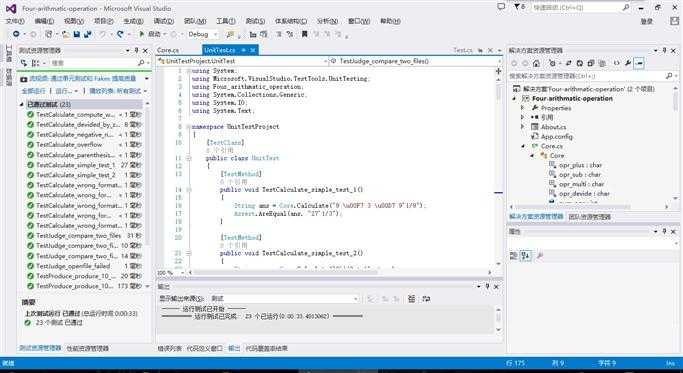Collapse the passed tests group (23)
This screenshot has height=373, width=683.
(22, 105)
